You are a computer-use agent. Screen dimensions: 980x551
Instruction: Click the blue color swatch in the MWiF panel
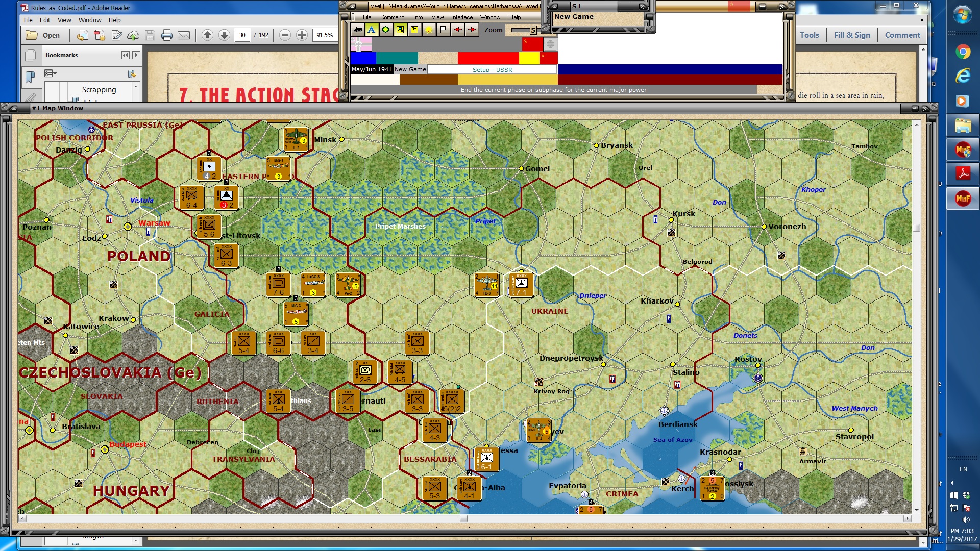click(363, 58)
